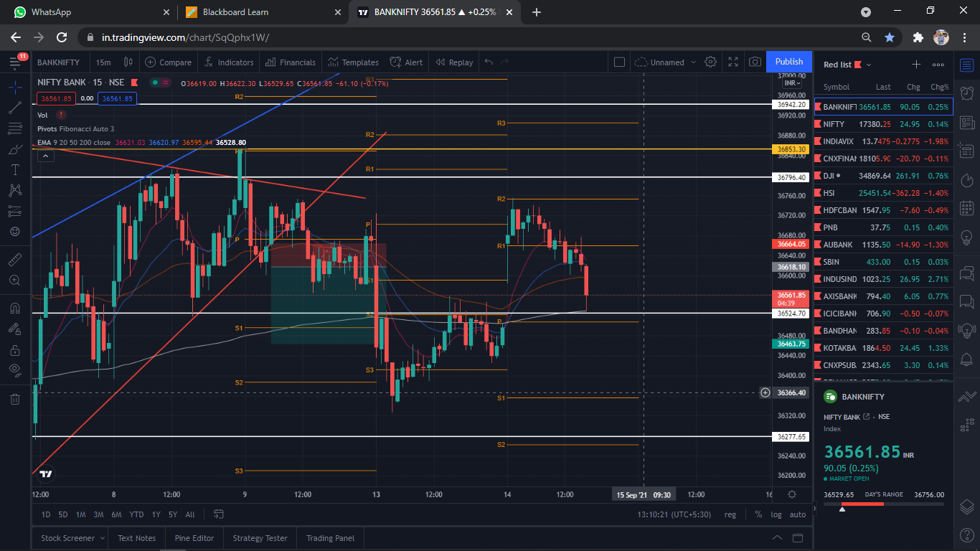Select the text annotation tool
The width and height of the screenshot is (980, 551).
click(15, 170)
